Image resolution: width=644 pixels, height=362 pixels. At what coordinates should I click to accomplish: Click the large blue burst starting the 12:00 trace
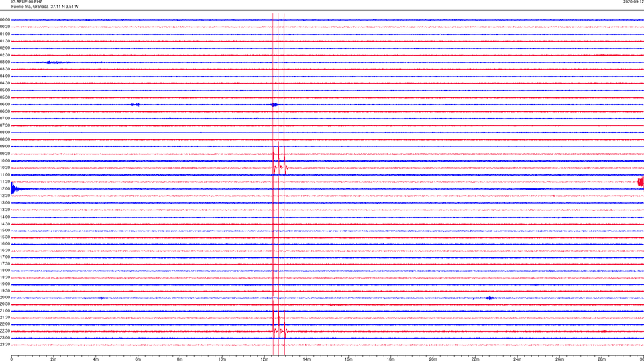(19, 189)
